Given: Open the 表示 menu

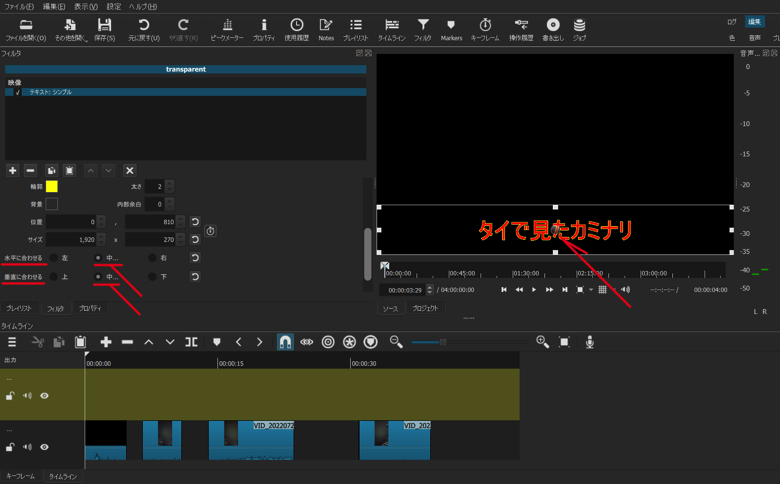Looking at the screenshot, I should pyautogui.click(x=86, y=6).
